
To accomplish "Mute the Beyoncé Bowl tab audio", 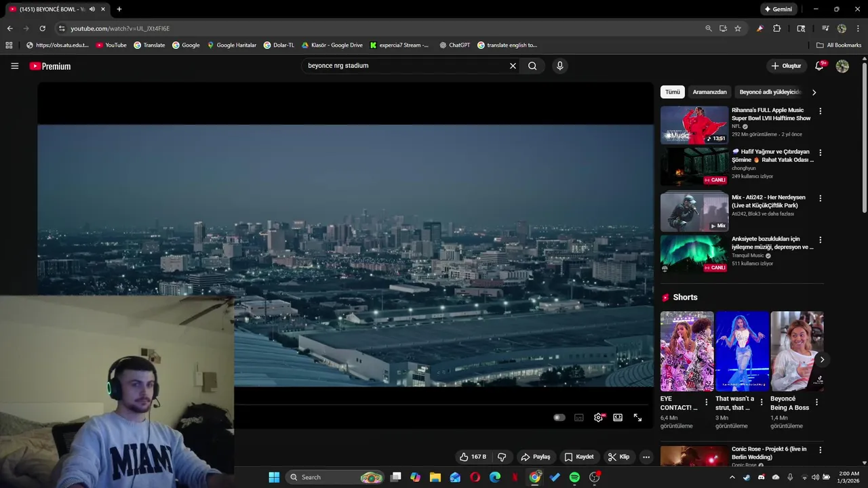I will click(x=92, y=9).
